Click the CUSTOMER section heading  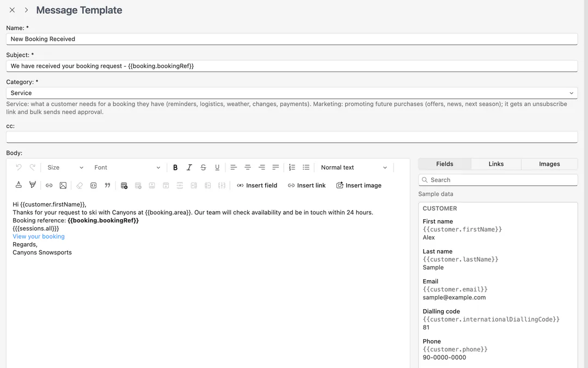point(440,208)
